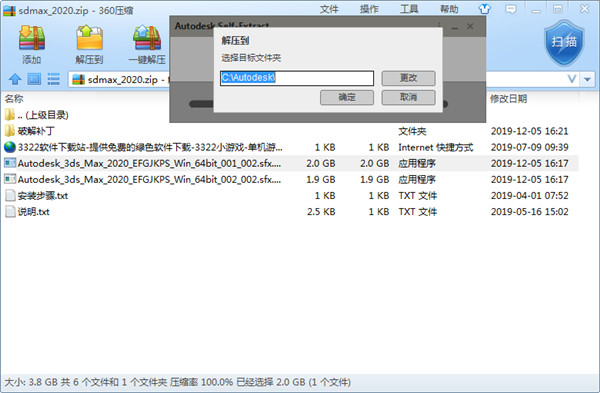Click the skin shirt icon in title bar

point(484,9)
